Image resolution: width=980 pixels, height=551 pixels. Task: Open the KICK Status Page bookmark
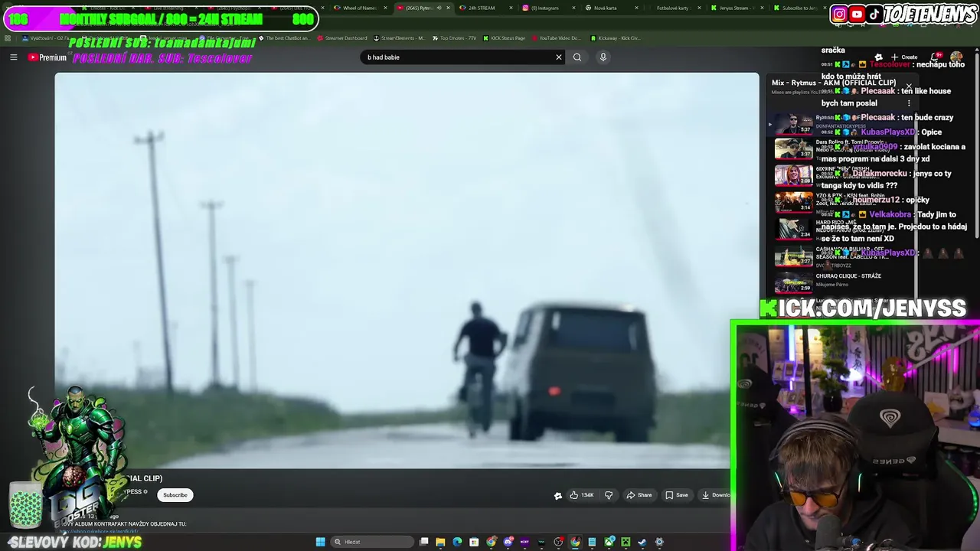coord(503,37)
